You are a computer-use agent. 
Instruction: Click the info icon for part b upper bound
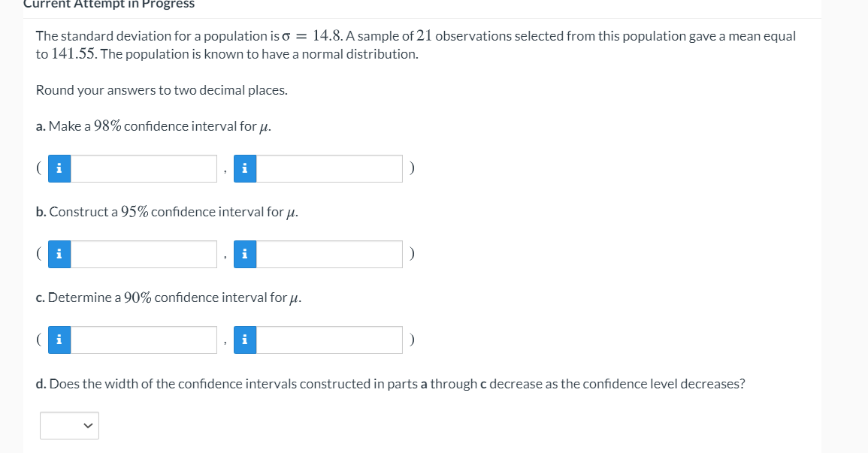click(243, 254)
